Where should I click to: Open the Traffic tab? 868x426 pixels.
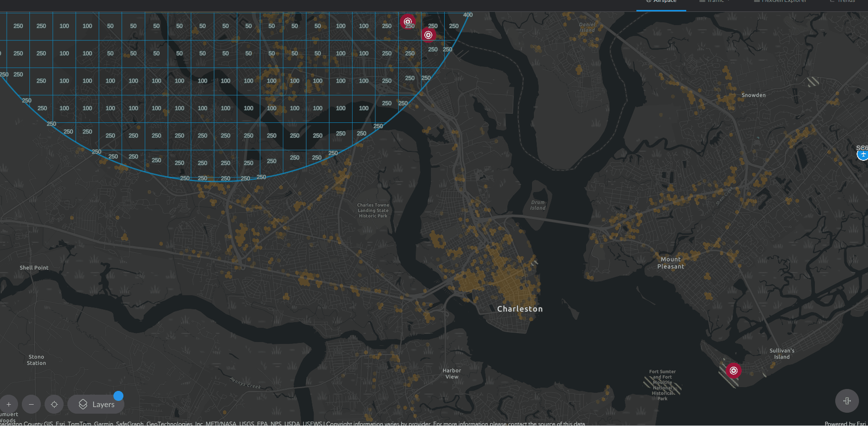tap(715, 2)
